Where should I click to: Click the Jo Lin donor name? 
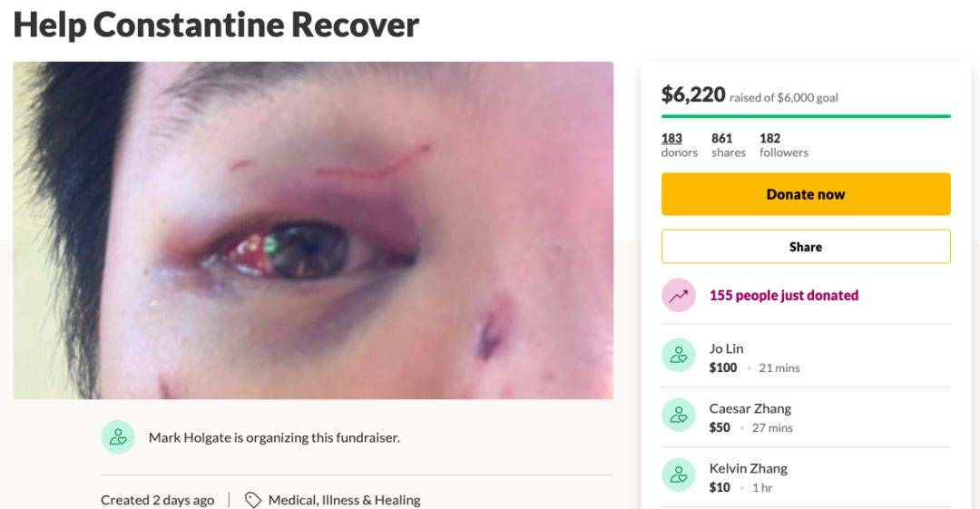[726, 348]
